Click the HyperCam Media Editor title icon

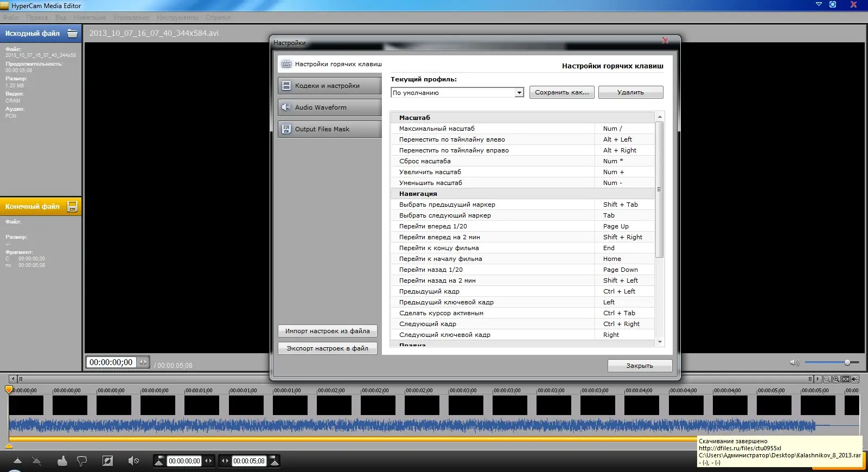click(5, 6)
